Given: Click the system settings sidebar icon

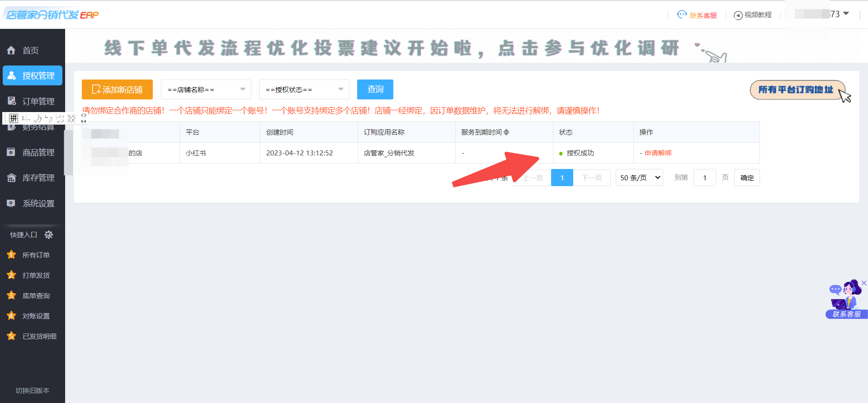Looking at the screenshot, I should click(x=11, y=203).
